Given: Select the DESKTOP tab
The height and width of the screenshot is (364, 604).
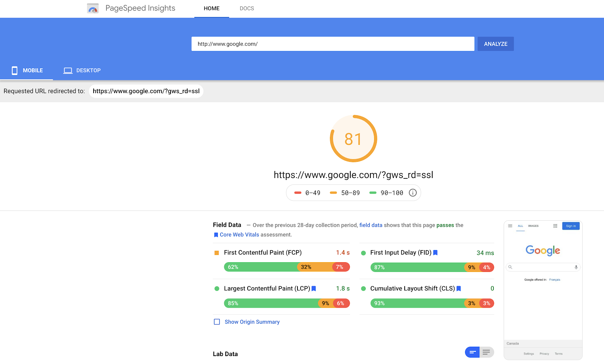Looking at the screenshot, I should point(82,71).
